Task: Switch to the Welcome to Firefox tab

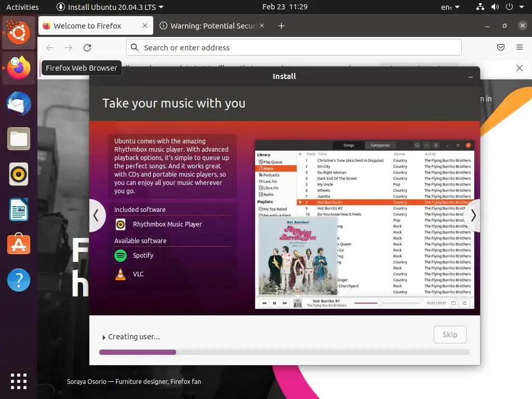Action: click(96, 26)
